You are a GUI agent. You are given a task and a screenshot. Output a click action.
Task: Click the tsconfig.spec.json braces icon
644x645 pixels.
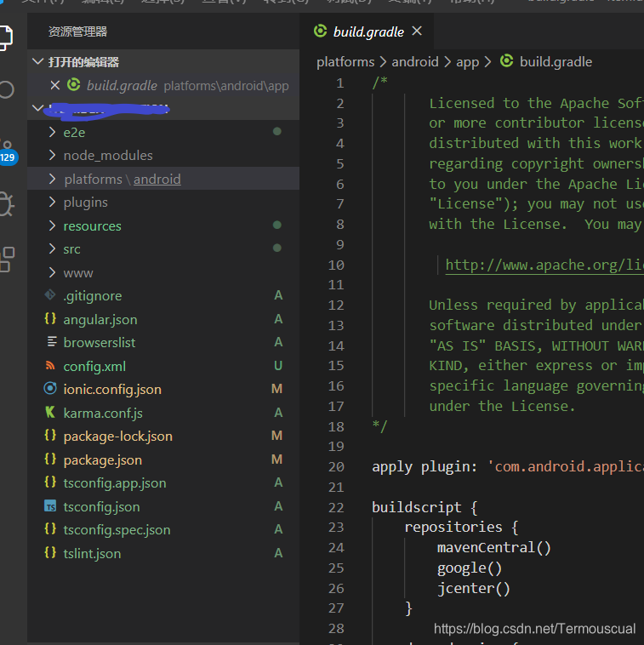50,529
